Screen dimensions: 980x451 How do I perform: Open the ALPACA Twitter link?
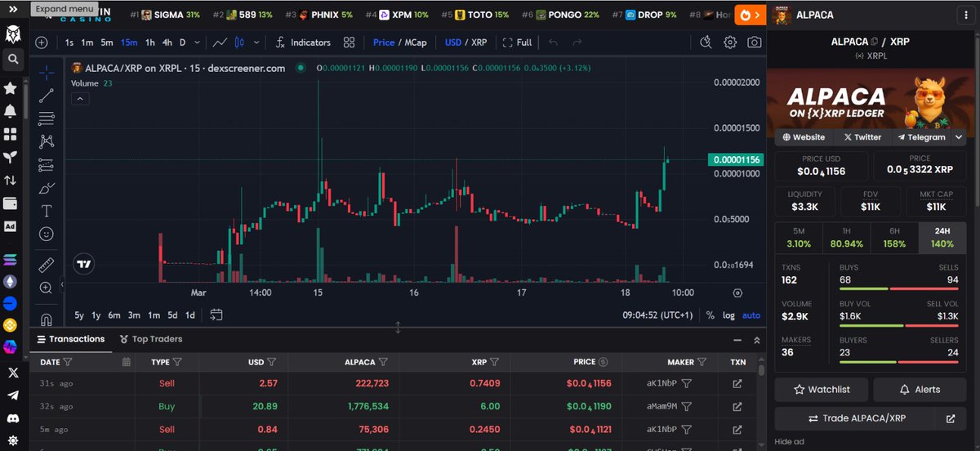click(x=862, y=137)
